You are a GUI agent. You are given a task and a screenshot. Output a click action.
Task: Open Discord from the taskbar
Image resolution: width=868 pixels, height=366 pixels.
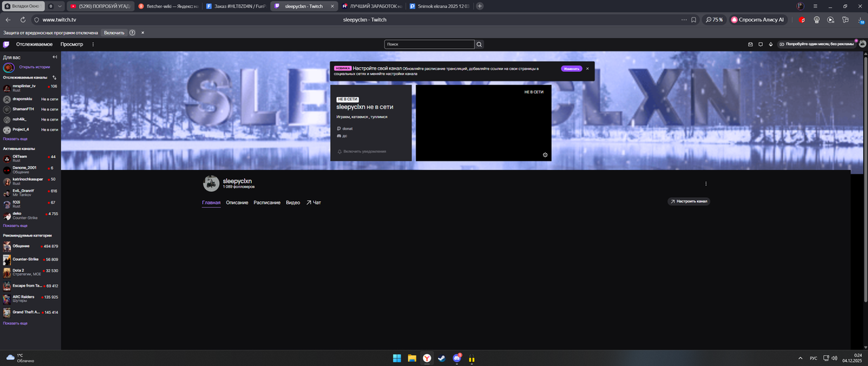click(457, 358)
